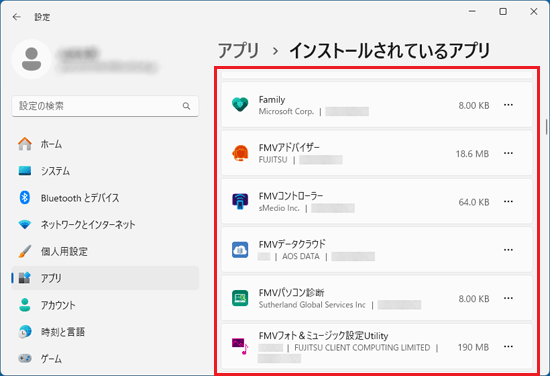Click the FMVパソコン診断 green icon

(240, 298)
